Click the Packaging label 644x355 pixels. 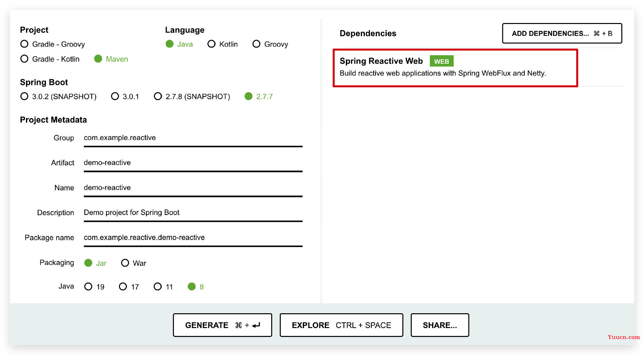click(x=57, y=263)
